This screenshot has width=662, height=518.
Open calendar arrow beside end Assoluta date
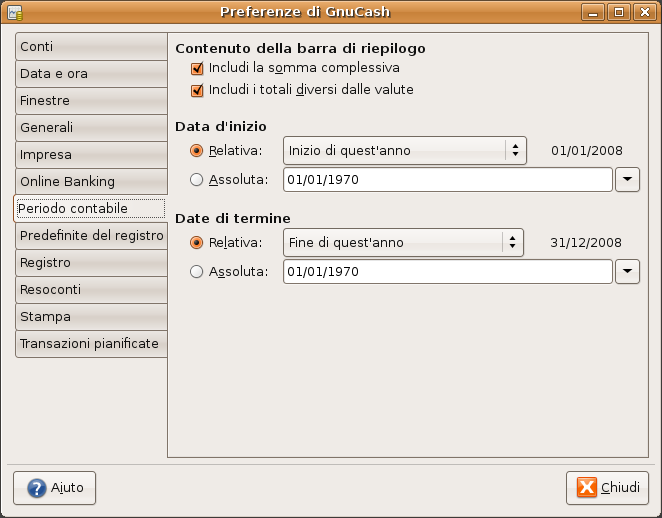(627, 271)
